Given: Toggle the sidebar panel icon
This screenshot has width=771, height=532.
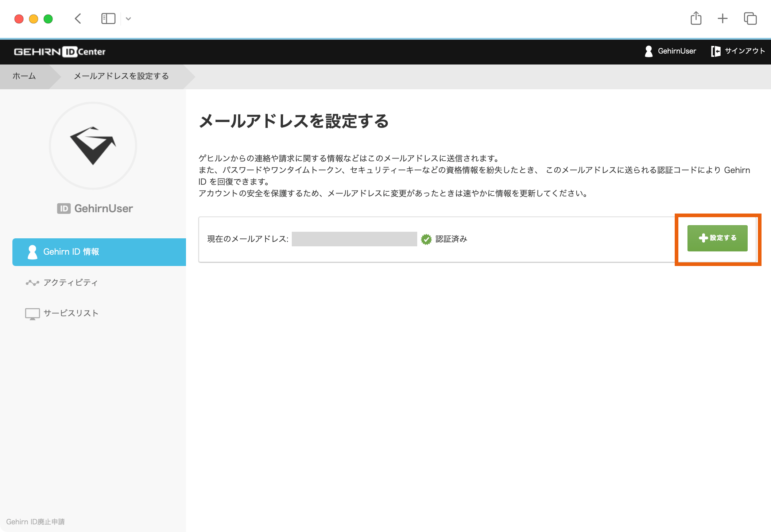Looking at the screenshot, I should pyautogui.click(x=108, y=19).
